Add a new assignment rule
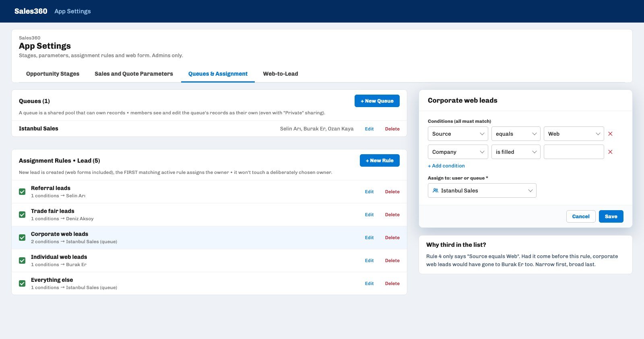Screen dimensions: 644x339 click(380, 160)
